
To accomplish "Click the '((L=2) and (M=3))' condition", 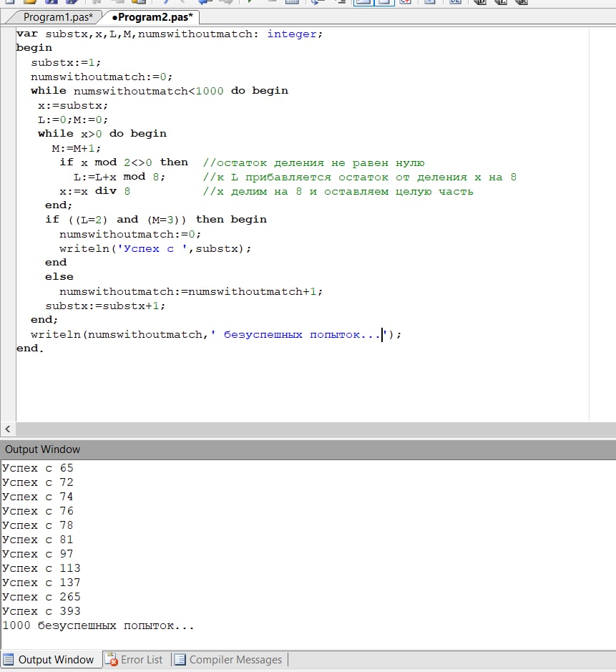I will point(127,220).
